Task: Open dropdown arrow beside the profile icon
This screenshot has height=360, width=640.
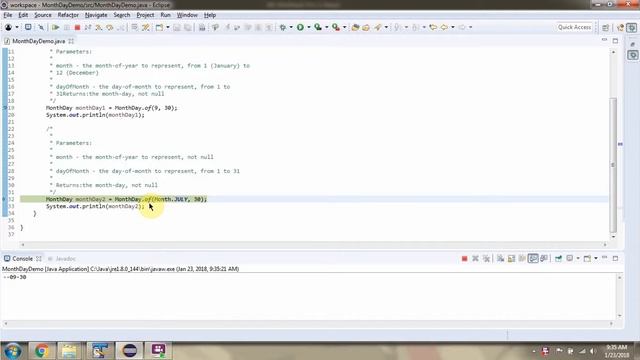Action: [x=17, y=27]
